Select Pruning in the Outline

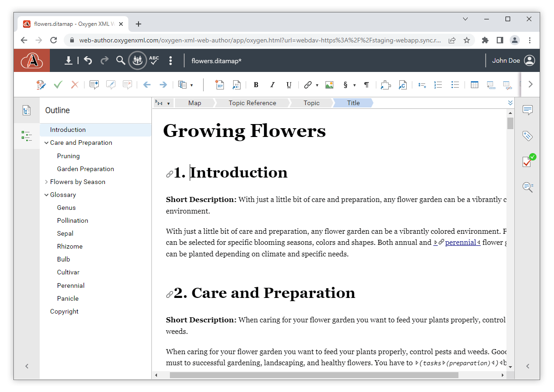tap(68, 156)
